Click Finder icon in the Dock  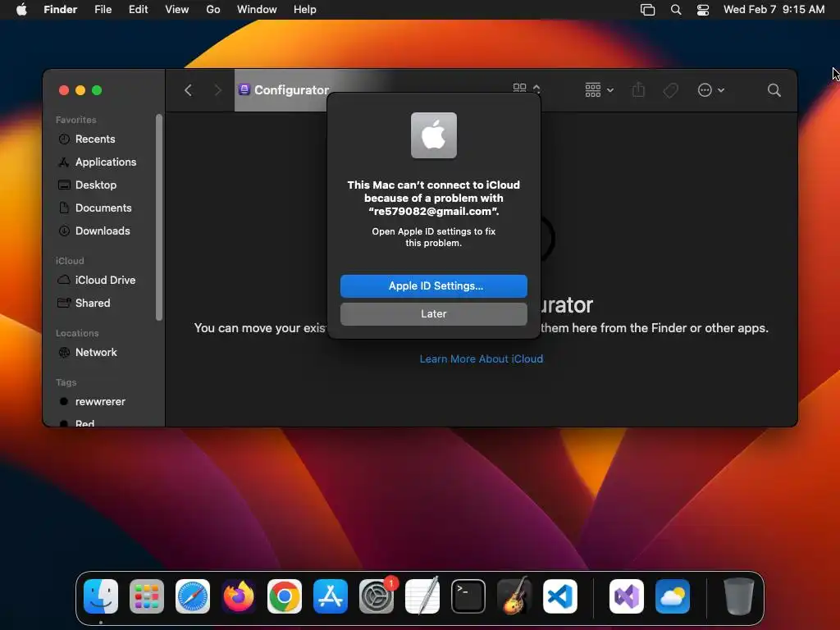[101, 596]
